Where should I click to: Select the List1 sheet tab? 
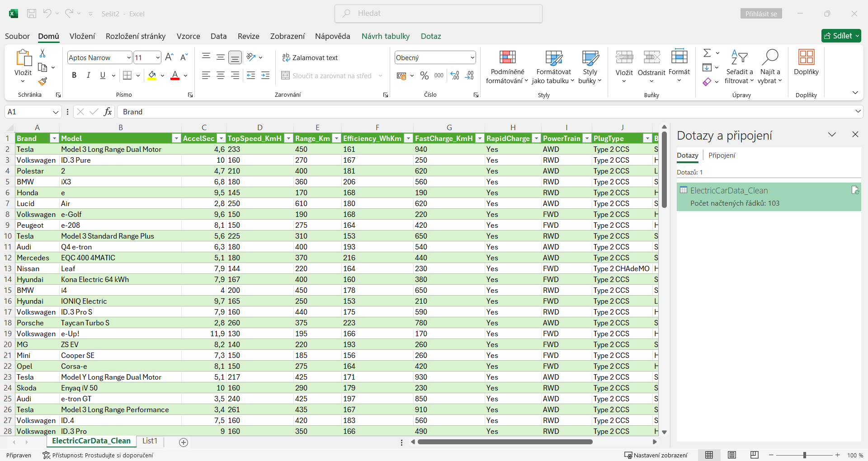[x=150, y=441]
